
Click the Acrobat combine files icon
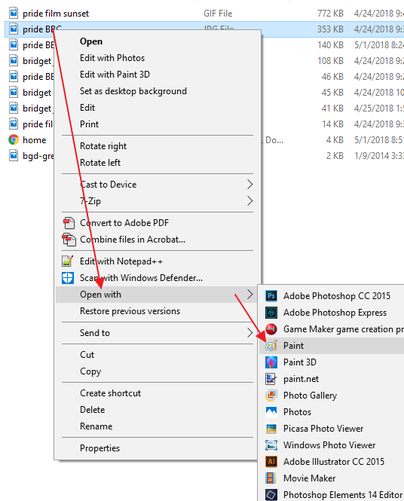click(x=69, y=239)
